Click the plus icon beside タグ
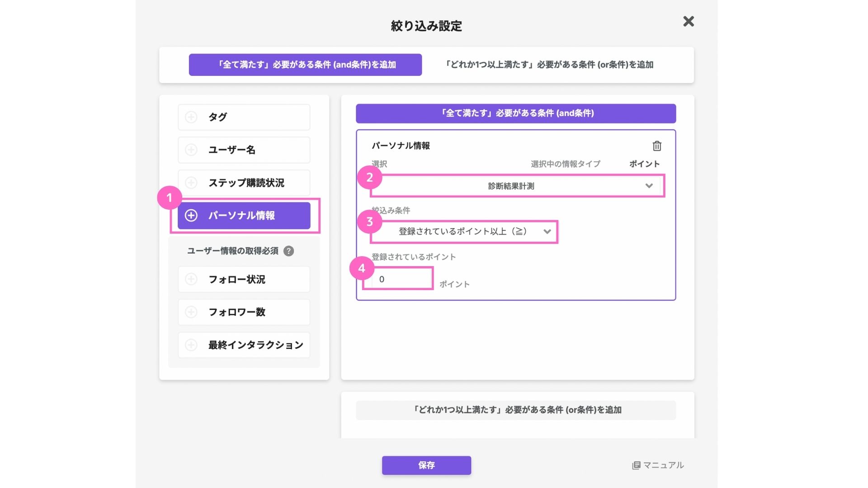Viewport: 868px width, 488px height. click(191, 117)
